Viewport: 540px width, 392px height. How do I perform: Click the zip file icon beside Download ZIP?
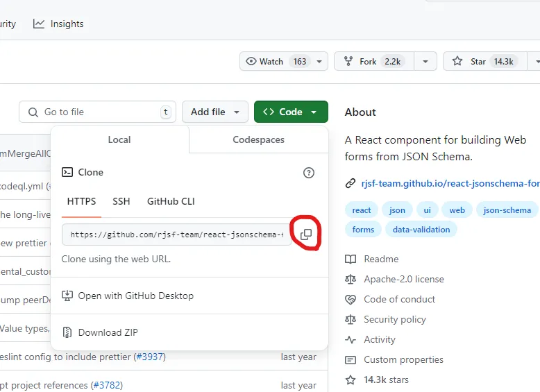67,332
